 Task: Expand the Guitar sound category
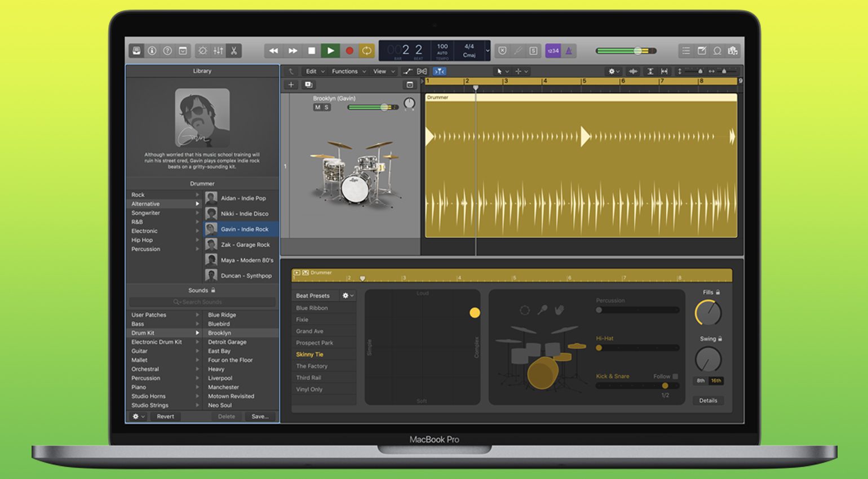tap(197, 351)
